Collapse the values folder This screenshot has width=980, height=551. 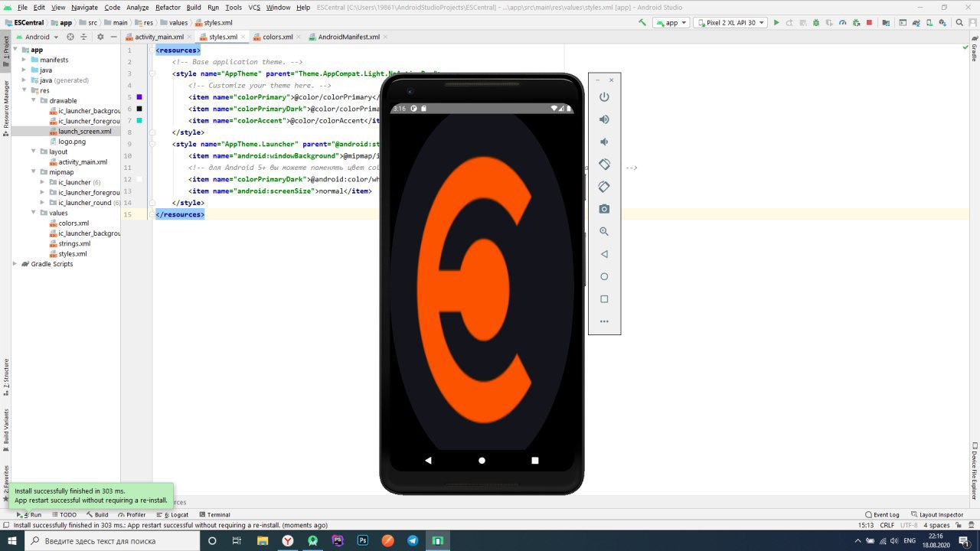34,213
